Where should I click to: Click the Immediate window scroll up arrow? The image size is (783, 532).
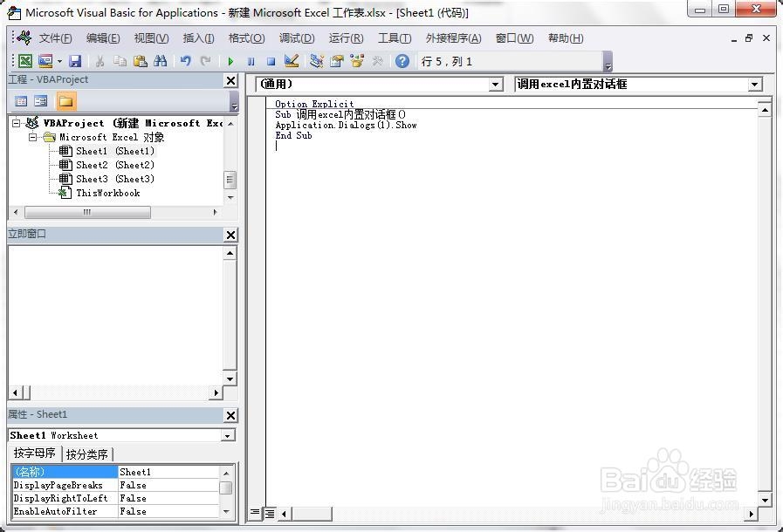tap(230, 254)
